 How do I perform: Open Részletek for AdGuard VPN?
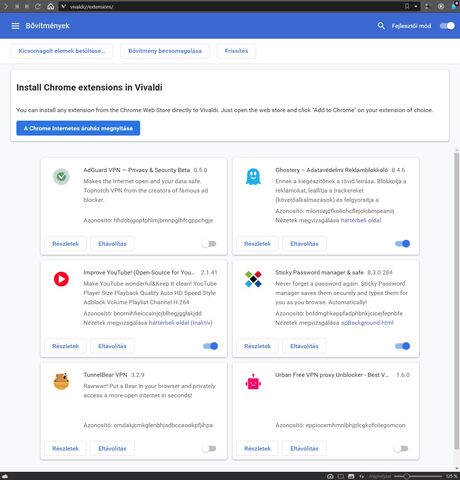(x=65, y=244)
